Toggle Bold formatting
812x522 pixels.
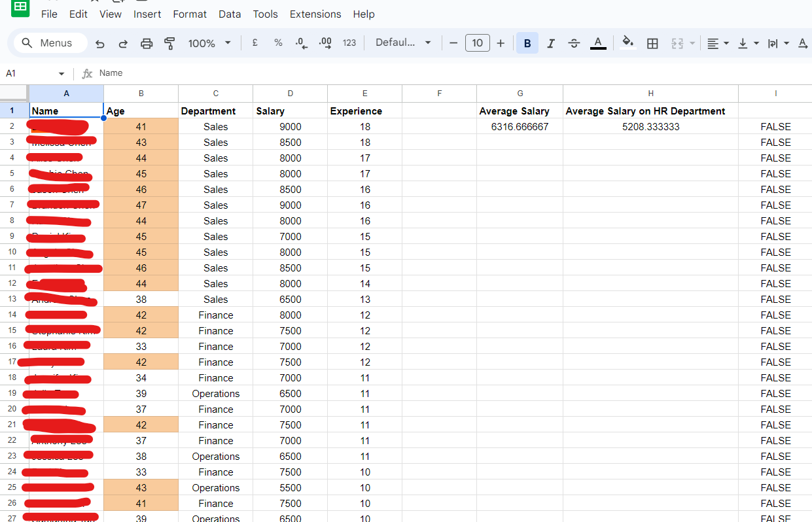(527, 43)
